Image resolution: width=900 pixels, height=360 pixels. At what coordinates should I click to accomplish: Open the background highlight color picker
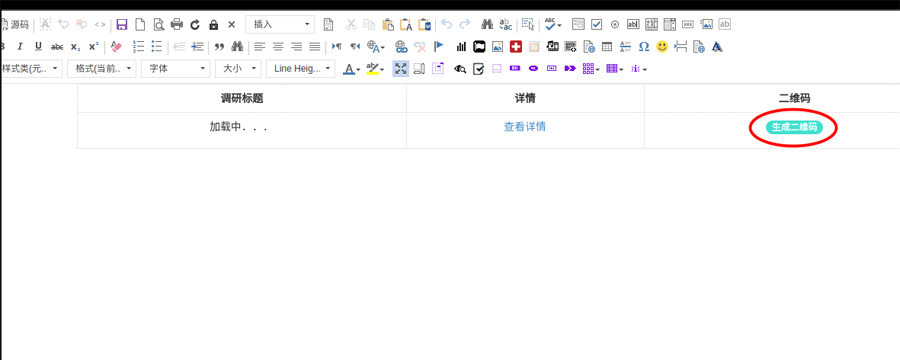[375, 69]
